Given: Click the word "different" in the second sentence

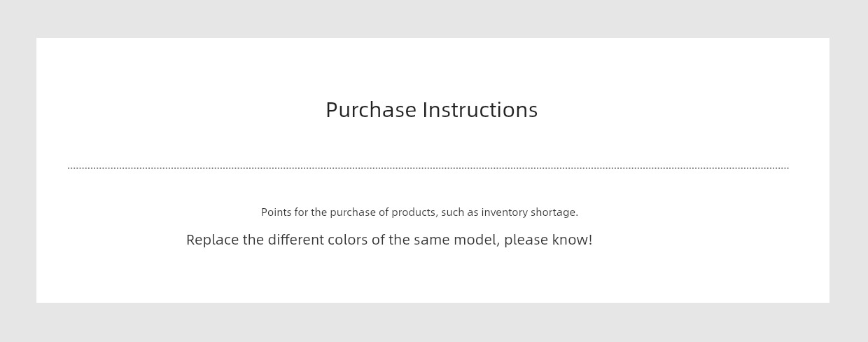Looking at the screenshot, I should [296, 240].
